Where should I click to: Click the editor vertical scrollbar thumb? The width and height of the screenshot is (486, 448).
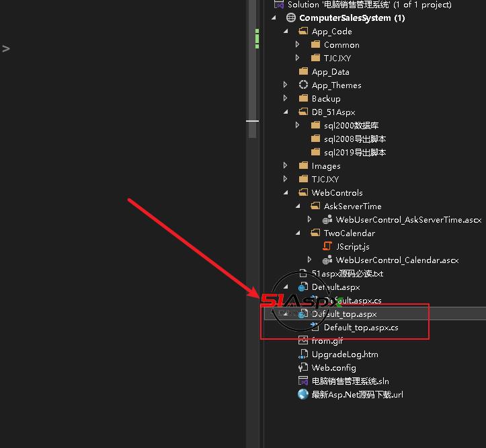point(252,68)
